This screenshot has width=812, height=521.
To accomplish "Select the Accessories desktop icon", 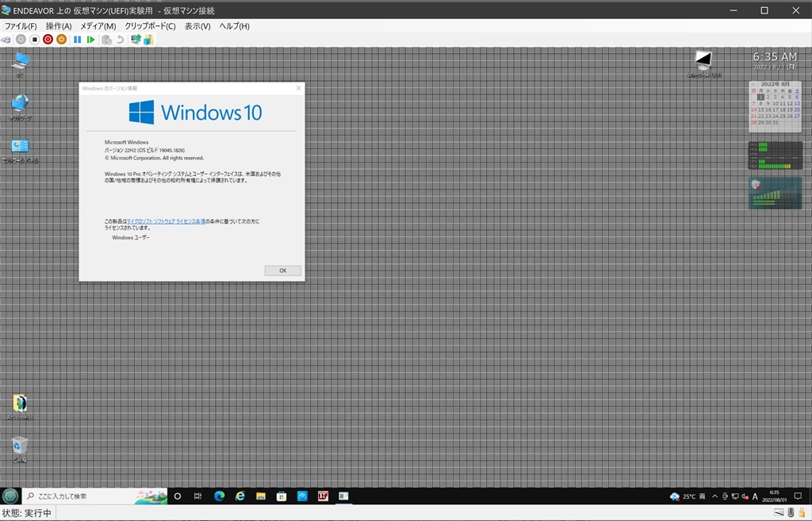I will pyautogui.click(x=20, y=407).
